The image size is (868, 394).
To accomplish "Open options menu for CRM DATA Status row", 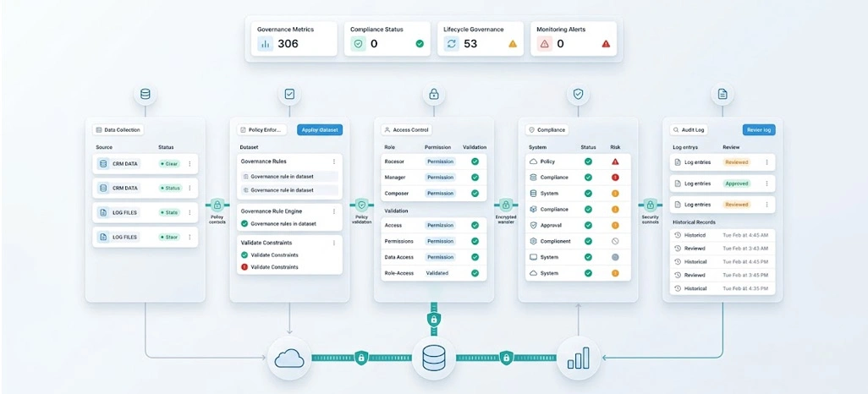I will [190, 189].
